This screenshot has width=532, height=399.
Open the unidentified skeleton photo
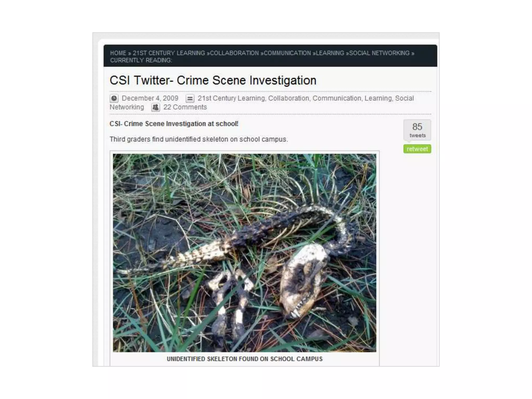coord(244,253)
